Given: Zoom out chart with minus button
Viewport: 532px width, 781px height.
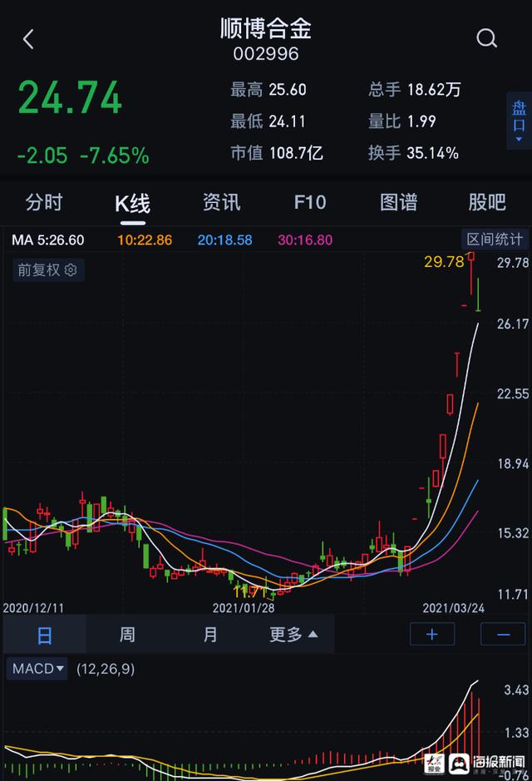Looking at the screenshot, I should tap(503, 634).
